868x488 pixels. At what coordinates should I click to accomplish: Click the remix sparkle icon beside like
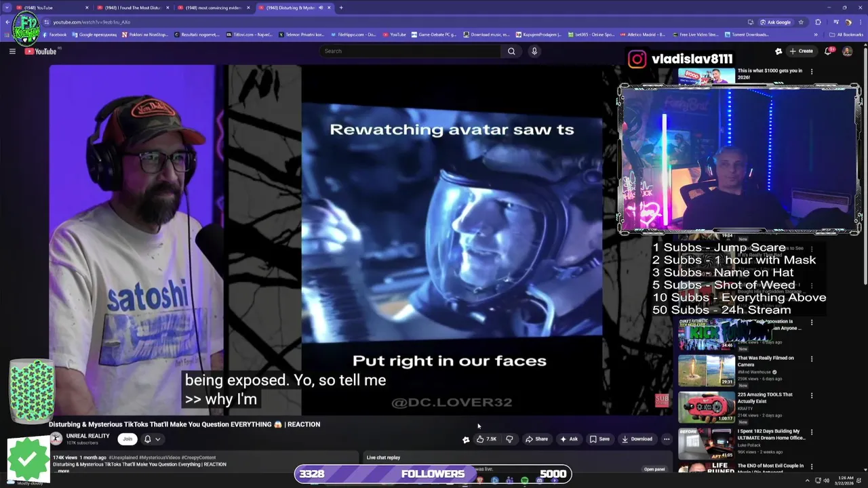click(x=466, y=439)
